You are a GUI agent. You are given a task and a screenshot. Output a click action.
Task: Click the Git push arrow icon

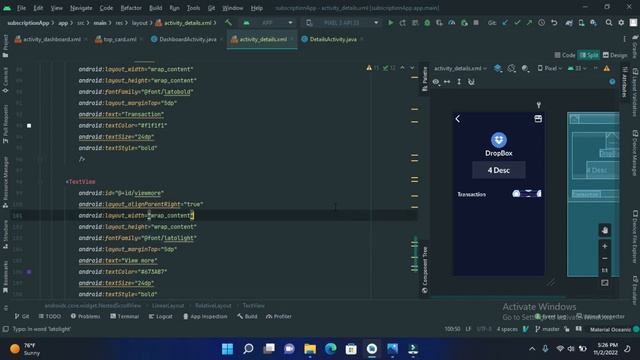tap(529, 23)
